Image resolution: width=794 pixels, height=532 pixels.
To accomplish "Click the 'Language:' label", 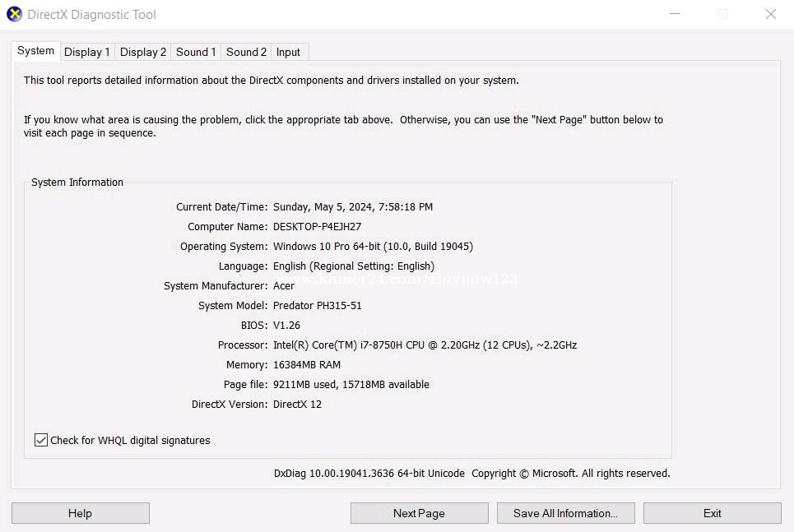I will click(243, 266).
